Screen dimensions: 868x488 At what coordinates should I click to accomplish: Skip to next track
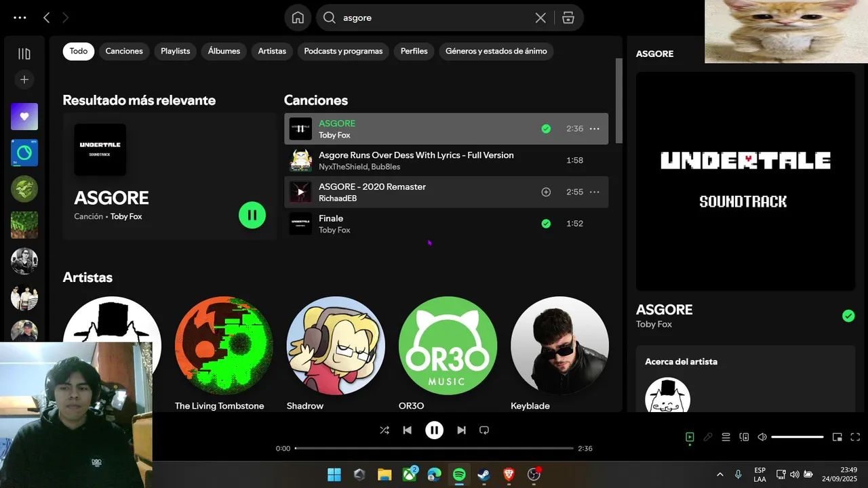[461, 430]
